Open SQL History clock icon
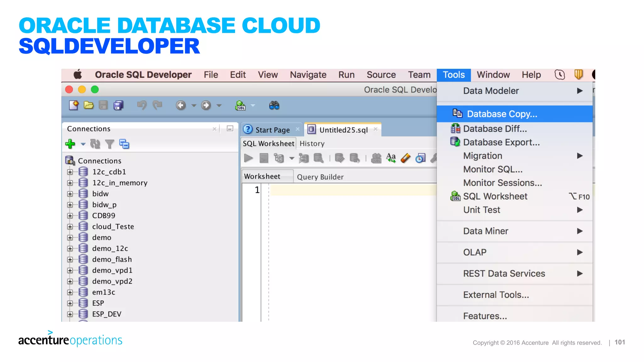This screenshot has height=362, width=644. [x=420, y=158]
